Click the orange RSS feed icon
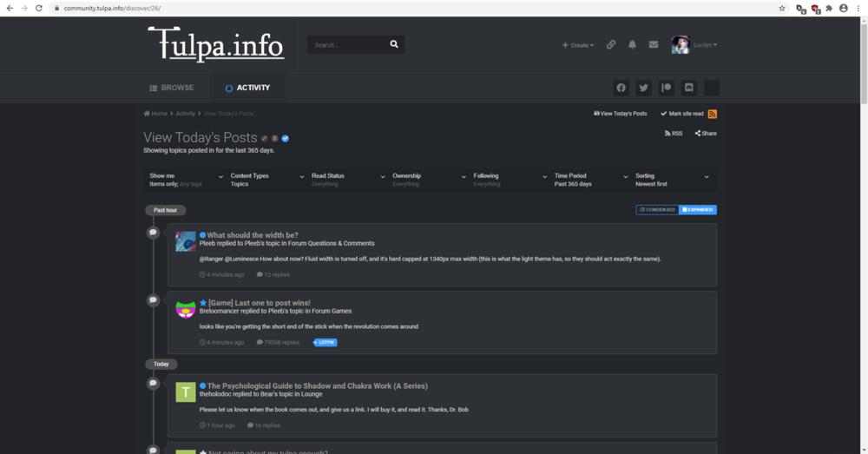This screenshot has height=454, width=868. 713,114
